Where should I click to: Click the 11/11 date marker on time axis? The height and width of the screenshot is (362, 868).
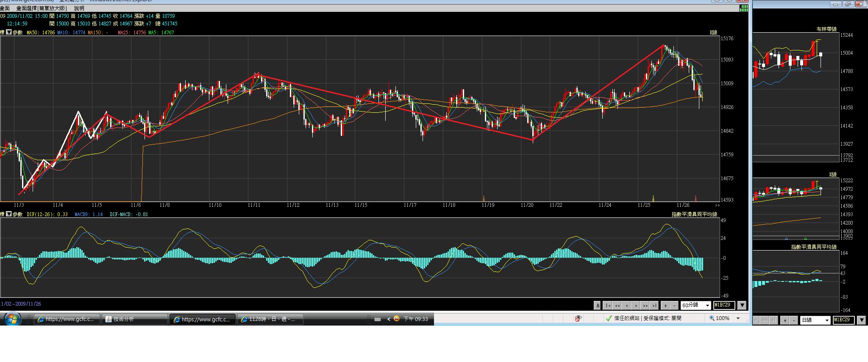pos(254,205)
